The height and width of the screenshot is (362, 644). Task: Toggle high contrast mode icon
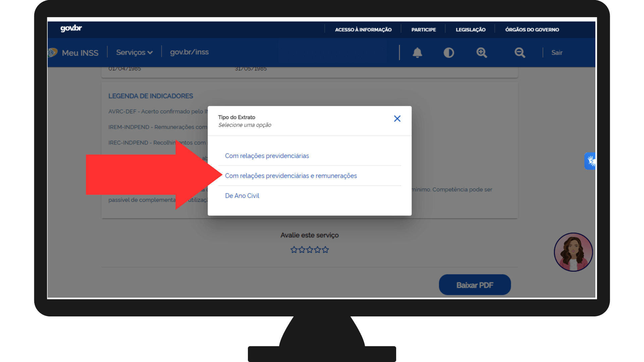[449, 53]
